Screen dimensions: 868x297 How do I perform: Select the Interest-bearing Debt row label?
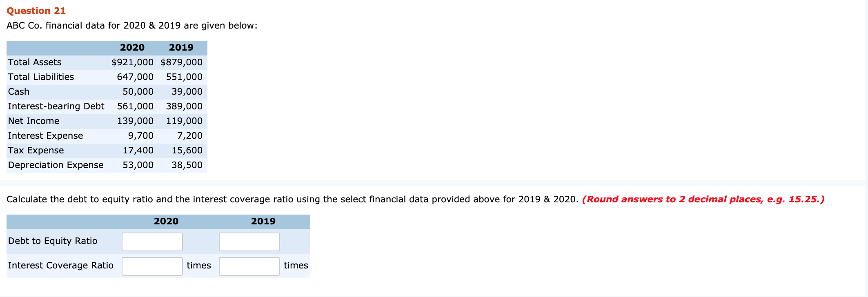tap(56, 106)
